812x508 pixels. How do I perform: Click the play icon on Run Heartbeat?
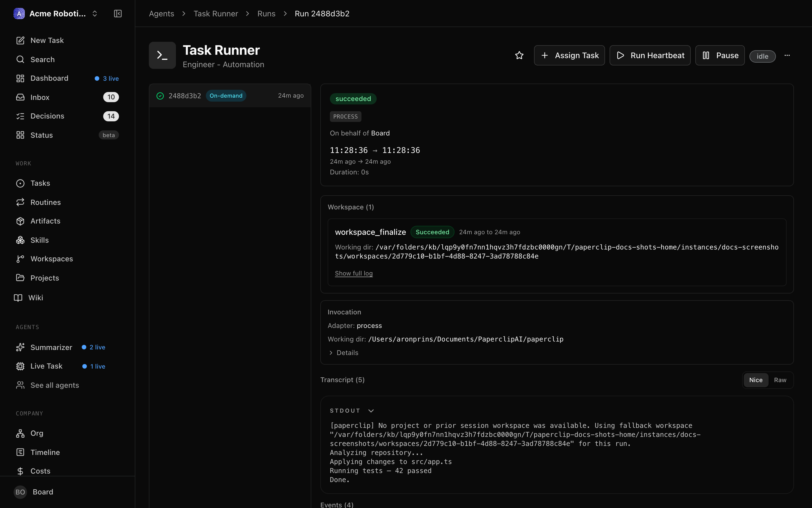[x=620, y=55]
